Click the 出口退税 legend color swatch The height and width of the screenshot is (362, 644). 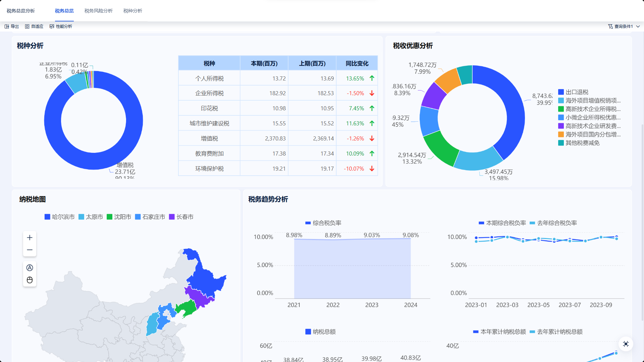click(561, 92)
